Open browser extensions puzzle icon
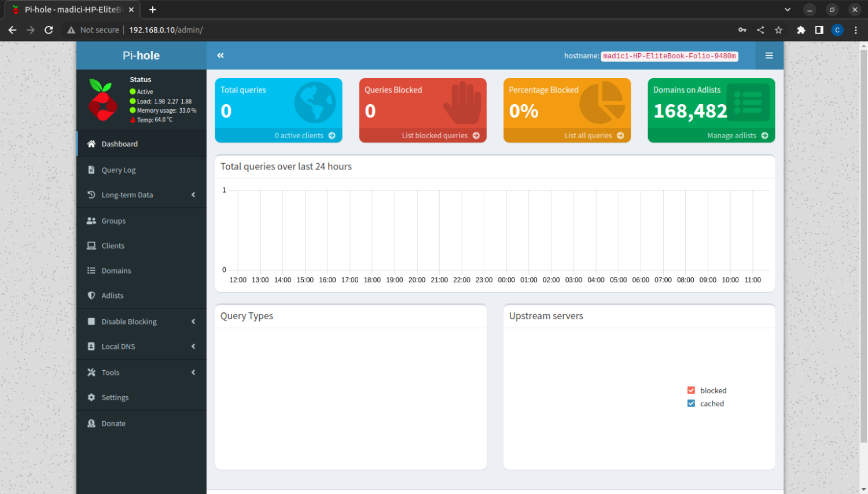The image size is (868, 494). 801,30
